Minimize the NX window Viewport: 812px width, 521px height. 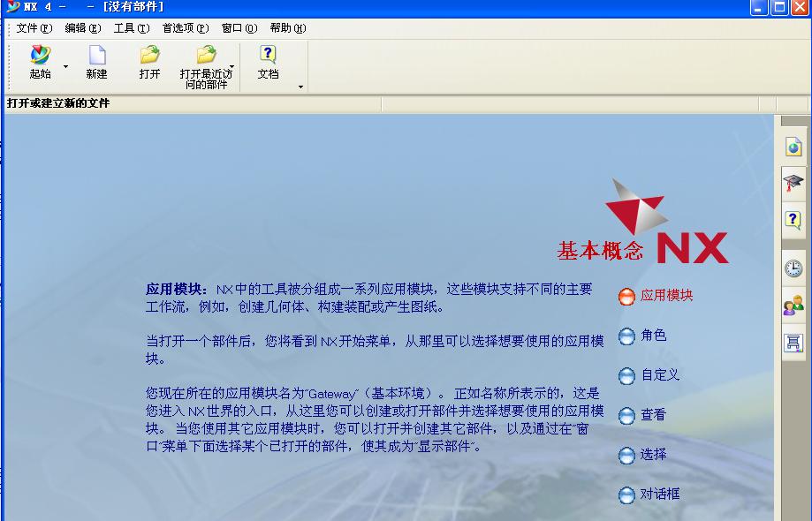[x=759, y=7]
